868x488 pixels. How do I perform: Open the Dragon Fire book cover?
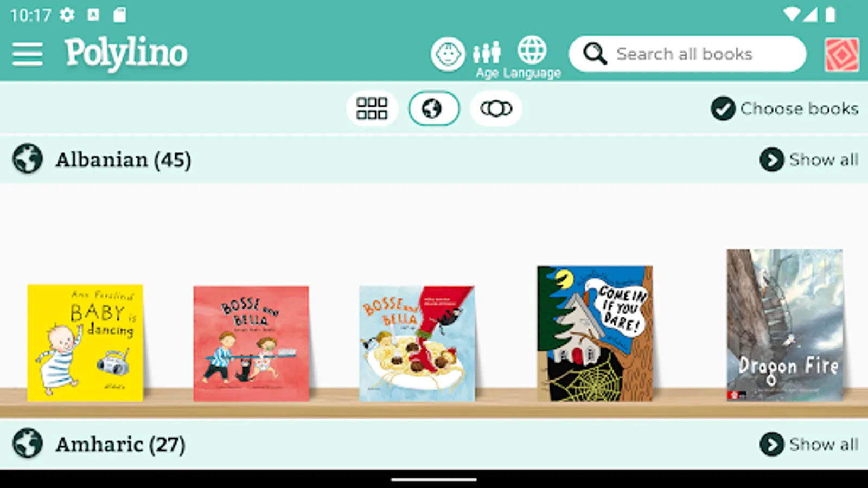(x=785, y=325)
